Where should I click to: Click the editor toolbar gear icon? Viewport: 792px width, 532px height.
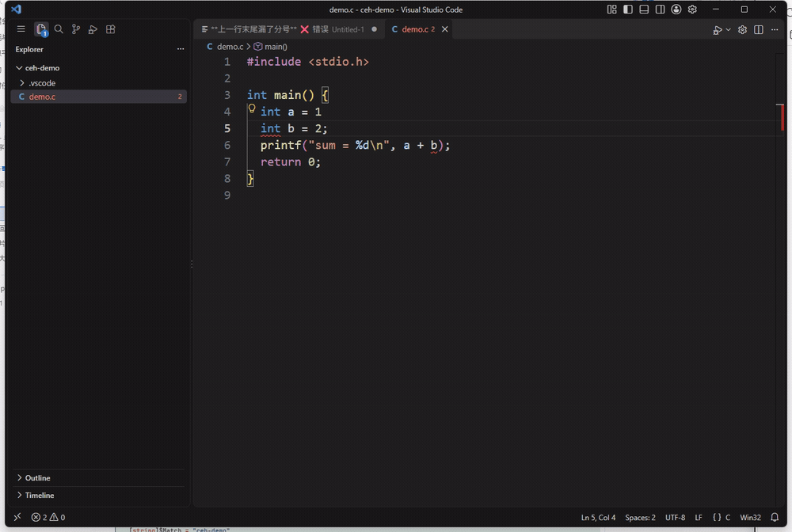(x=742, y=30)
